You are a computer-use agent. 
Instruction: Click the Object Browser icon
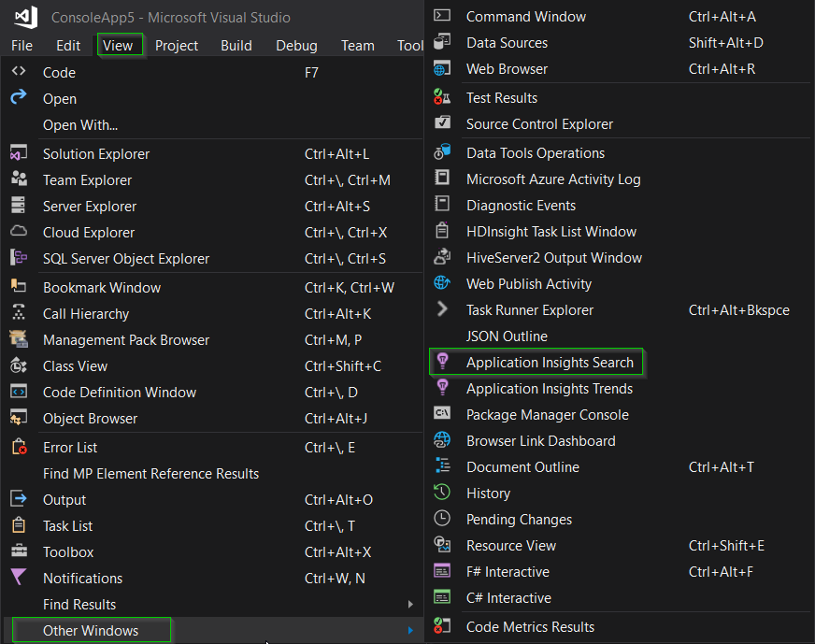tap(19, 417)
